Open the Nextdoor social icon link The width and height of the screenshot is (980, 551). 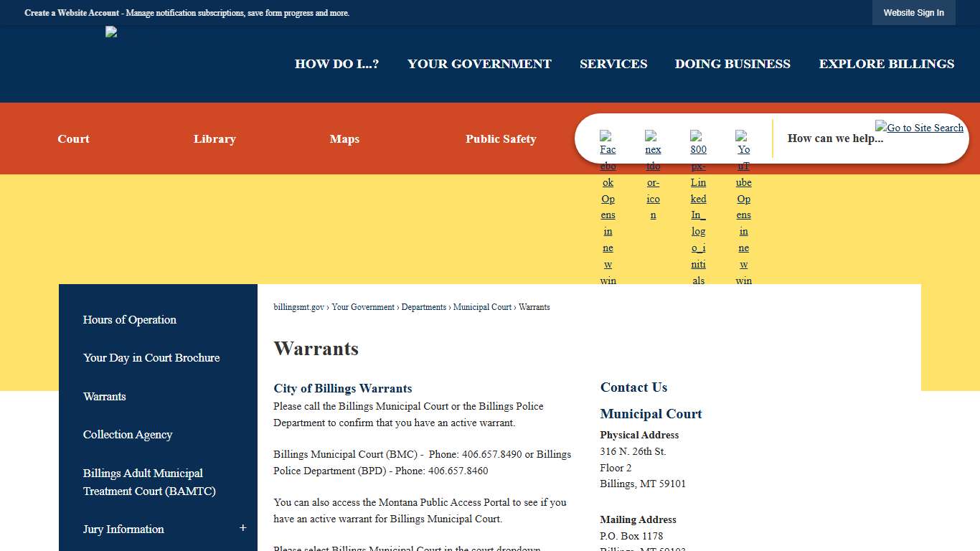(x=653, y=140)
